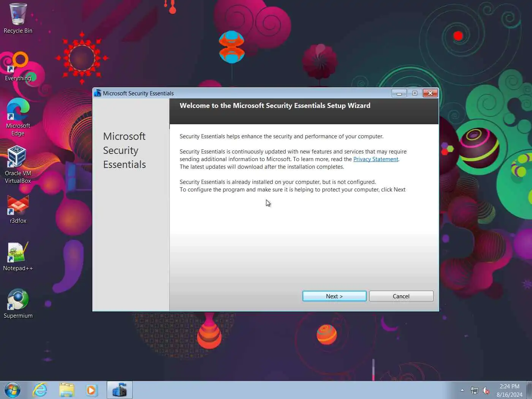Open Notepad++ desktop shortcut
This screenshot has width=532, height=399.
pos(18,257)
